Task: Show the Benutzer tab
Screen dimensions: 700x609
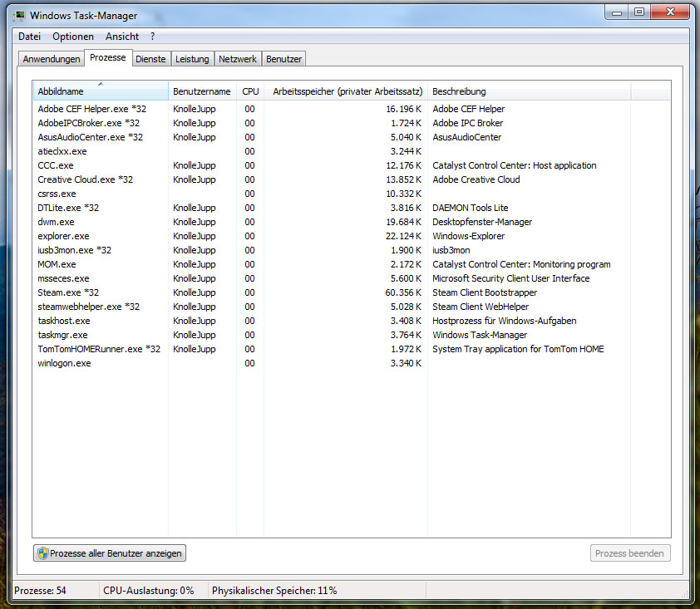Action: tap(284, 59)
